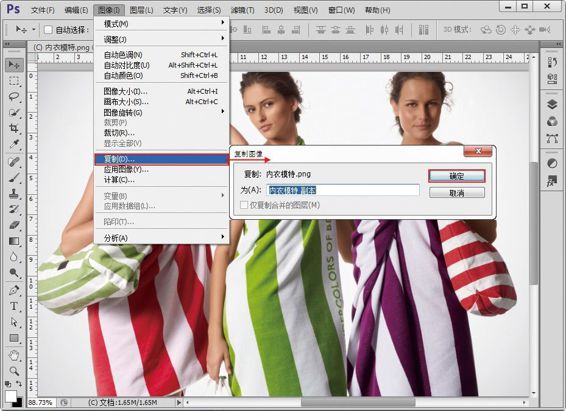The height and width of the screenshot is (411, 566).
Task: Select the Eyedropper tool
Action: point(14,144)
